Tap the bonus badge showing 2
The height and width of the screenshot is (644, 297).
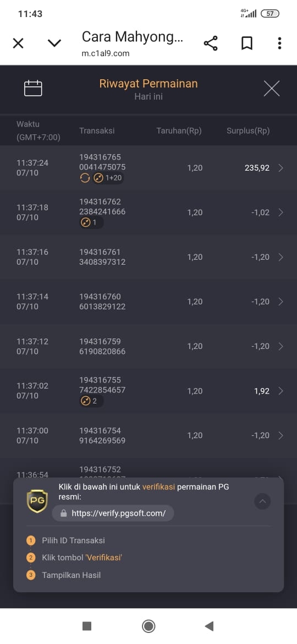click(91, 401)
